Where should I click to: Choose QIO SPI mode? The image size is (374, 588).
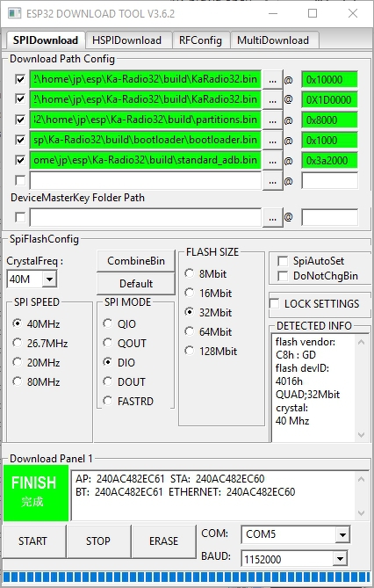pos(108,323)
